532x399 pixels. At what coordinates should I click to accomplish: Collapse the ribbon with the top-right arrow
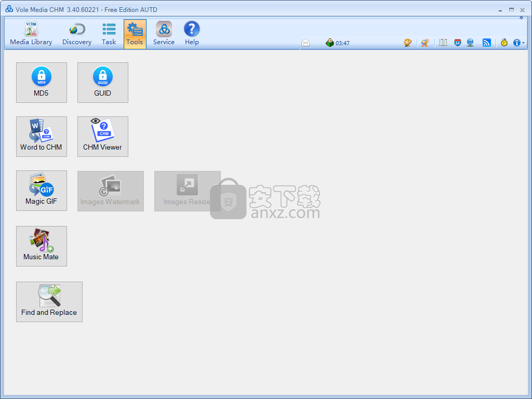point(521,18)
